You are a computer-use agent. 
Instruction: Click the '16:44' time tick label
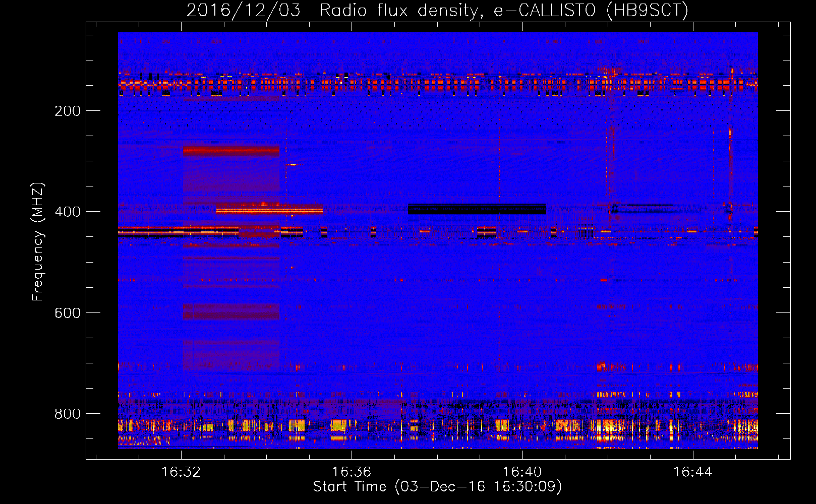pyautogui.click(x=693, y=472)
